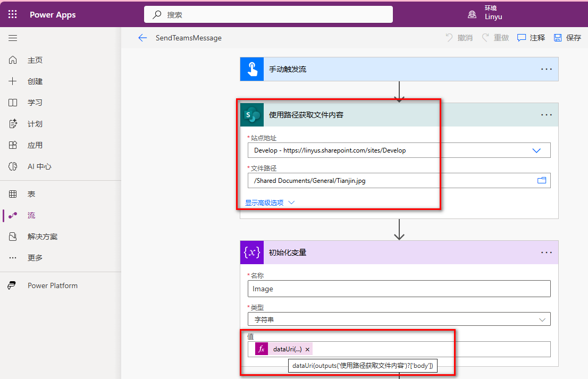Open 表 in sidebar
Viewport: 588px width, 379px height.
point(31,194)
